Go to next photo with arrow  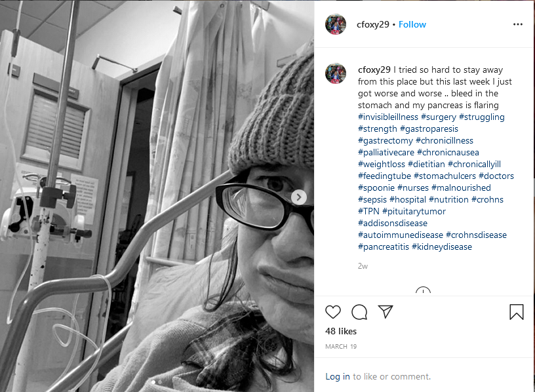pyautogui.click(x=298, y=197)
